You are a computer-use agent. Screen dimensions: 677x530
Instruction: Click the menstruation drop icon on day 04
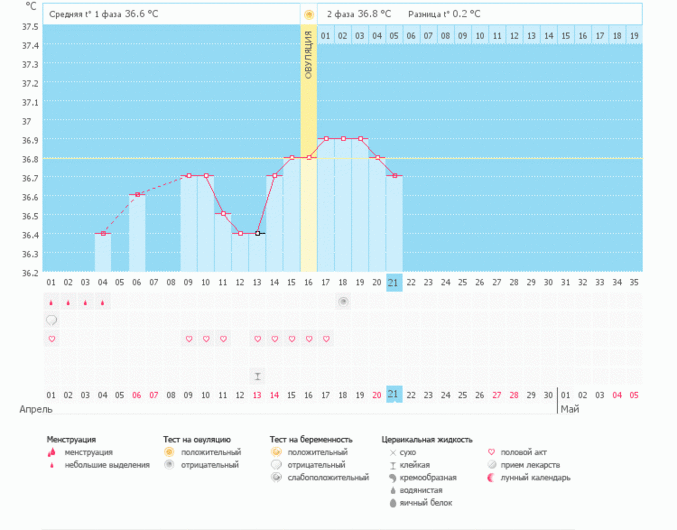tap(103, 302)
